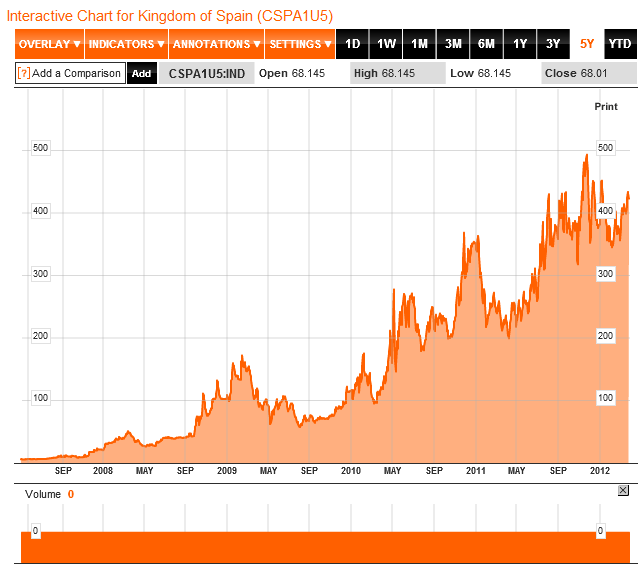Image resolution: width=644 pixels, height=572 pixels.
Task: Switch to 1W time range
Action: 386,44
